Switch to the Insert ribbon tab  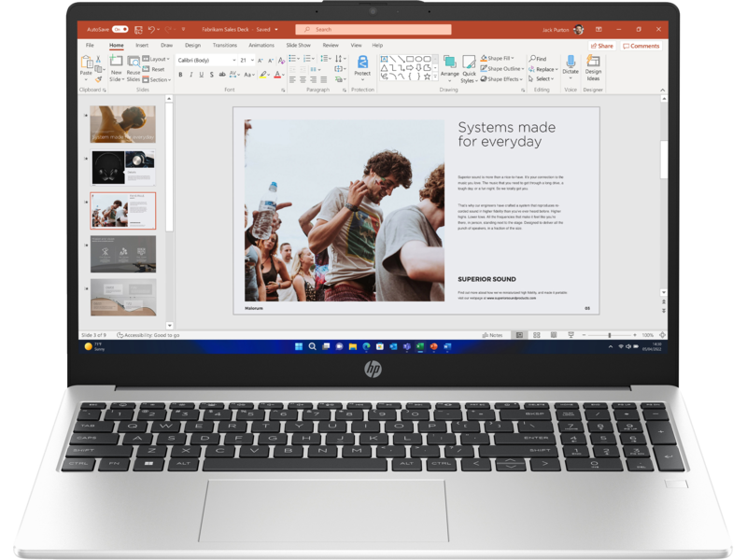[x=140, y=43]
